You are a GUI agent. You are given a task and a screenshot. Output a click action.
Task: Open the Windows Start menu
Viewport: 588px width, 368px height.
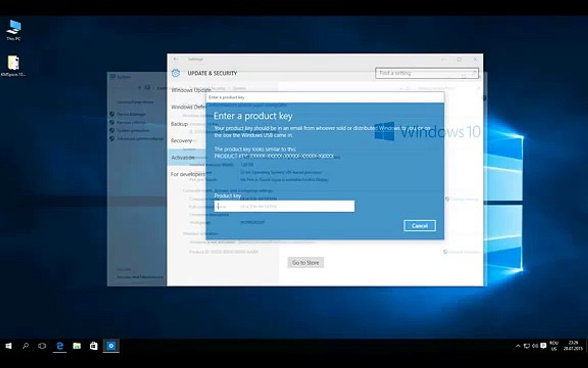point(8,346)
